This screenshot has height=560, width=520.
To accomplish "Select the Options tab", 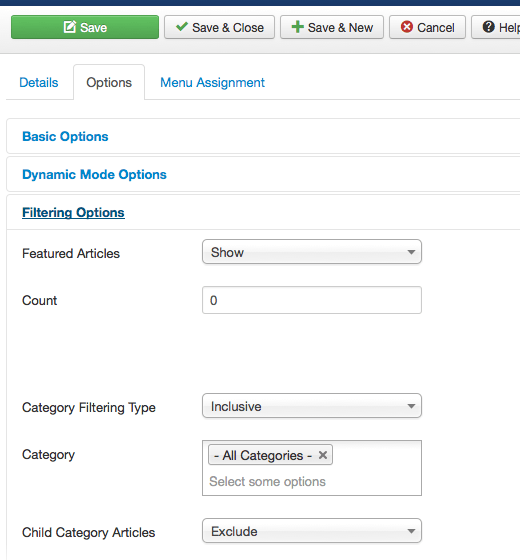I will tap(109, 82).
